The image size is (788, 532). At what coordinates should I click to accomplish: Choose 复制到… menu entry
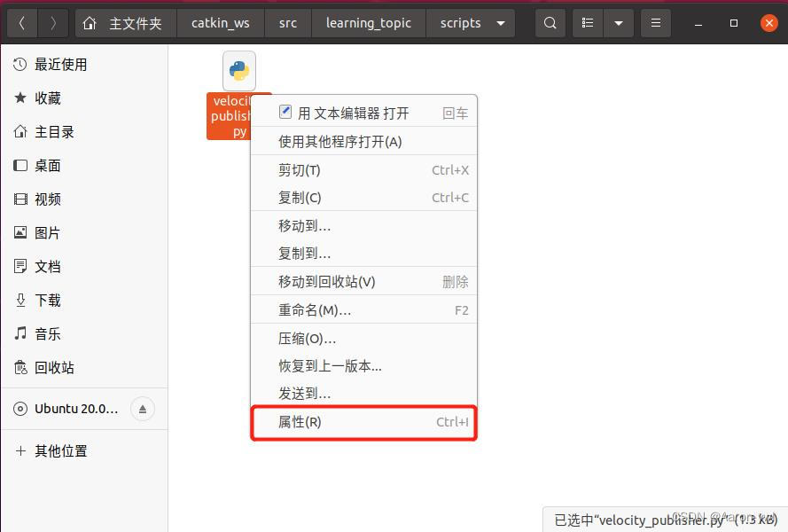pyautogui.click(x=363, y=254)
